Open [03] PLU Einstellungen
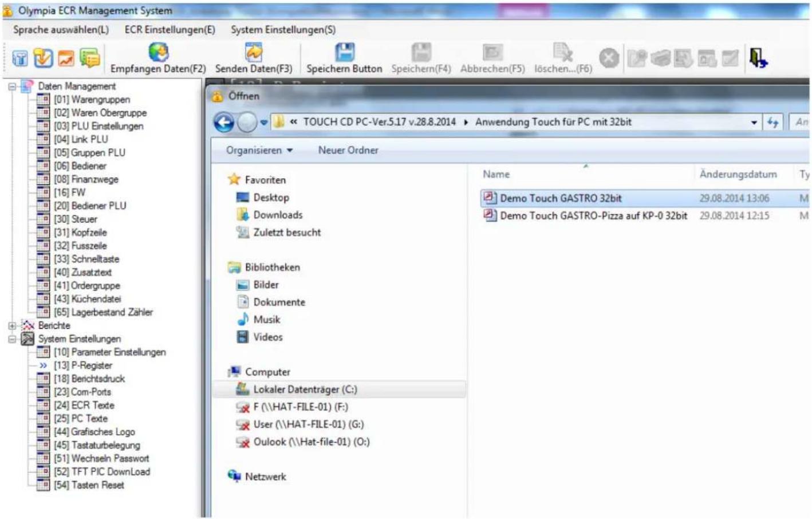Image resolution: width=812 pixels, height=519 pixels. pos(98,126)
